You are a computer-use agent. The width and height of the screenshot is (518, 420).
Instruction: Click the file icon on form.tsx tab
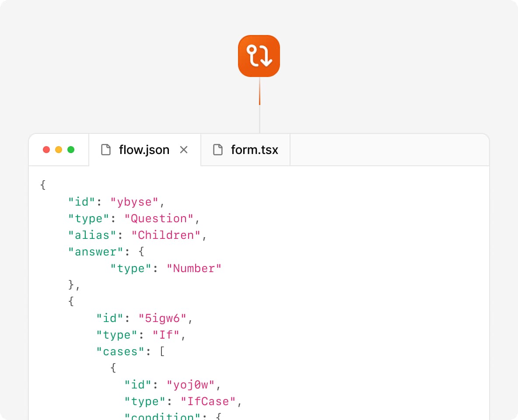coord(217,150)
